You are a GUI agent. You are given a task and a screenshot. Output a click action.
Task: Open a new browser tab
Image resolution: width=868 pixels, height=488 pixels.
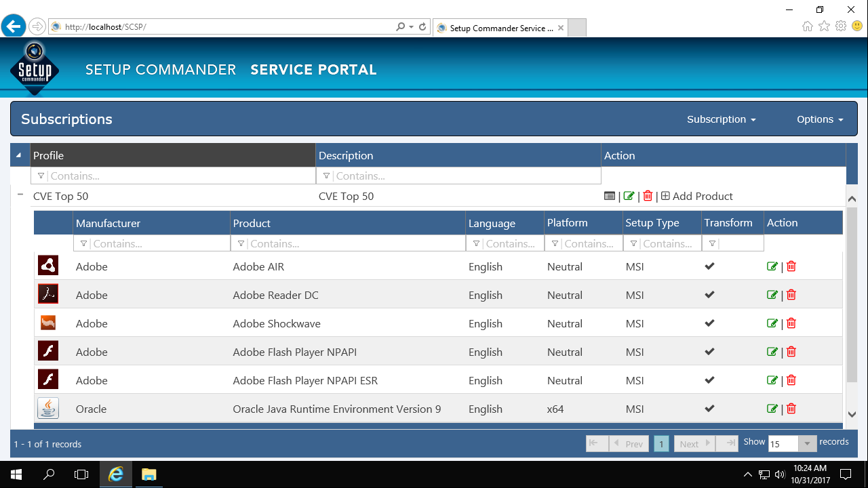[576, 28]
